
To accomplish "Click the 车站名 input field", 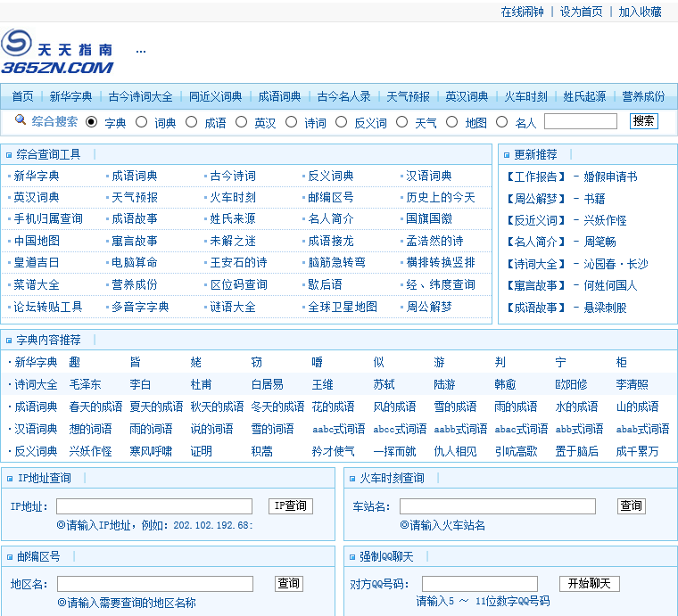I will pyautogui.click(x=497, y=506).
